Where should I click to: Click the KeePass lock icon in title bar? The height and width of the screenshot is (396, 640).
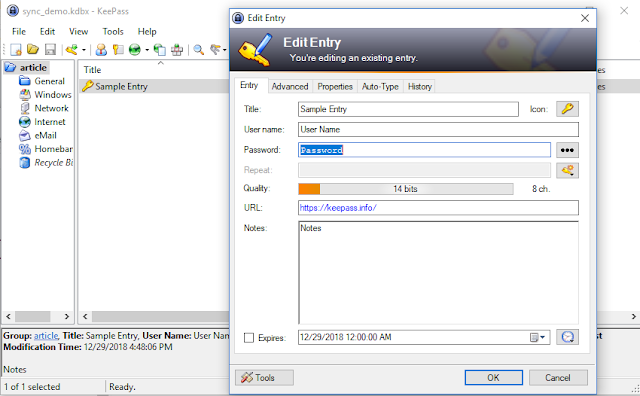pos(13,11)
